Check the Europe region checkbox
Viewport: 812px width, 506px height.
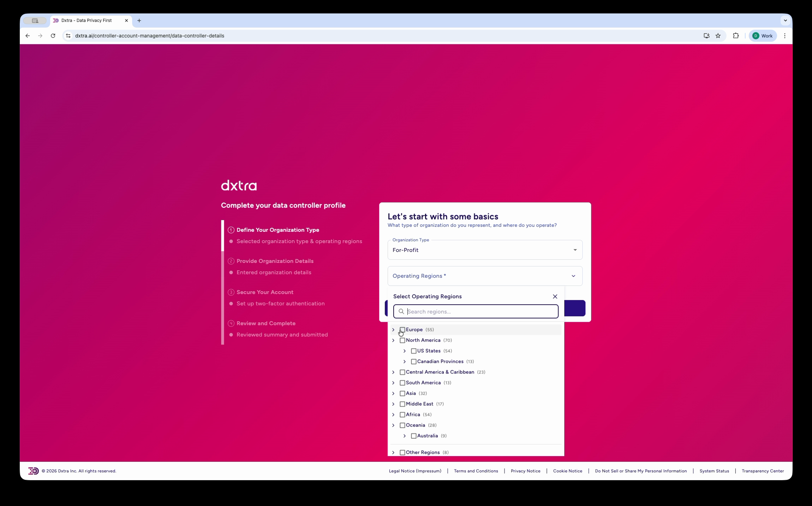(402, 330)
